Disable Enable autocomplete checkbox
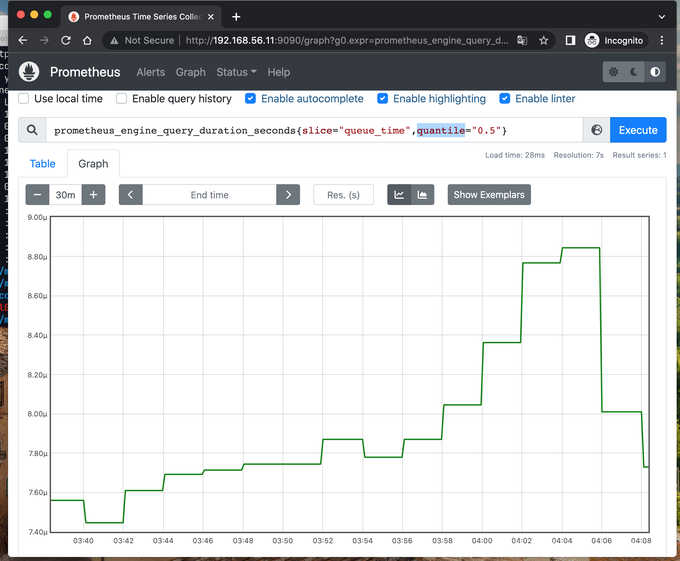 tap(250, 99)
